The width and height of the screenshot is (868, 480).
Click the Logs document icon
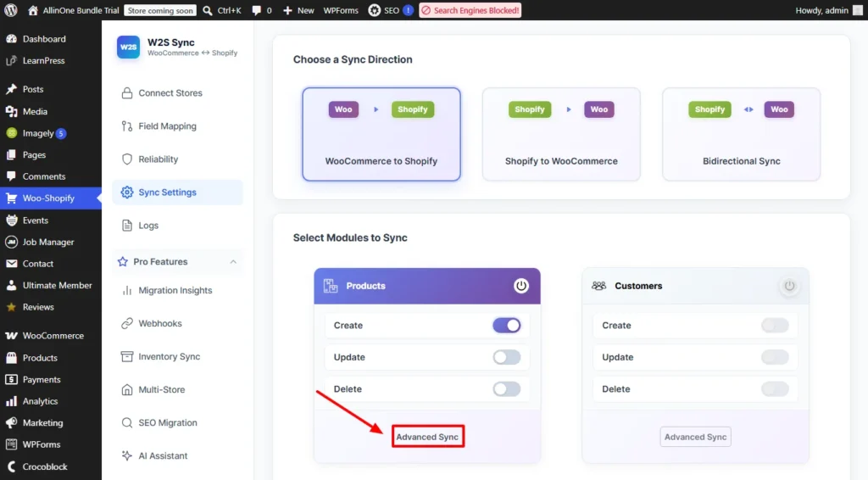[127, 226]
